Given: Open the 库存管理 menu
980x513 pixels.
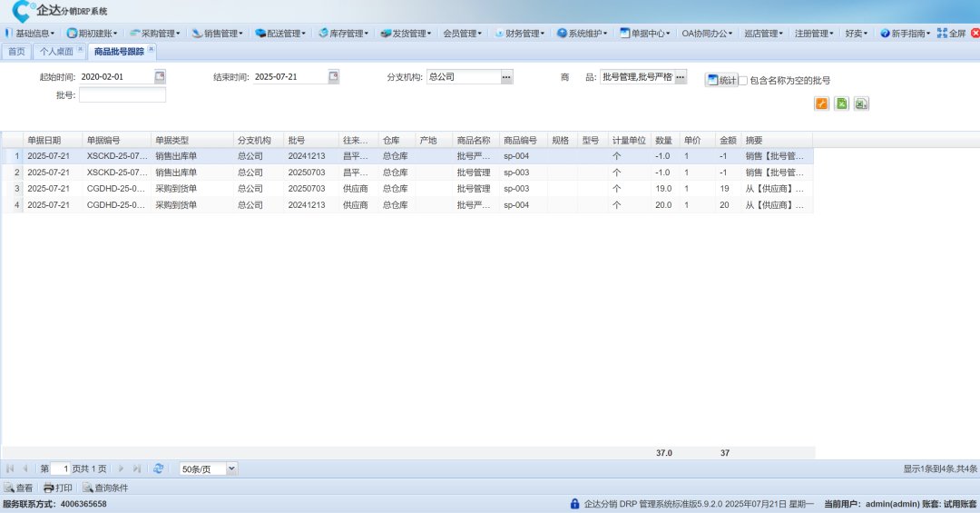Looking at the screenshot, I should click(x=343, y=34).
